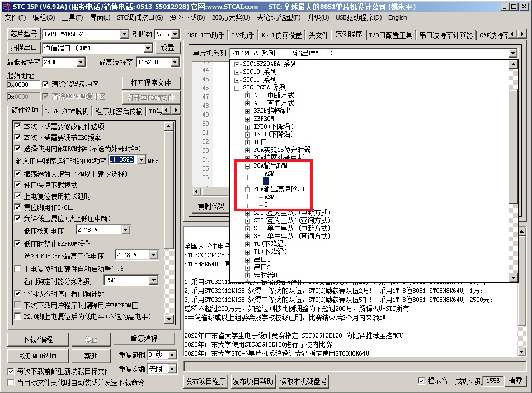Toggle 提示音 checkbox

[x=421, y=381]
